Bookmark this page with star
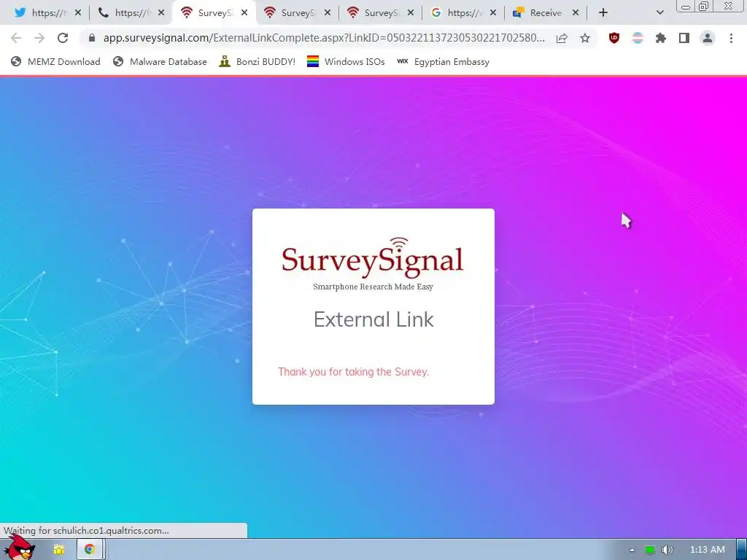This screenshot has height=560, width=747. pyautogui.click(x=585, y=38)
